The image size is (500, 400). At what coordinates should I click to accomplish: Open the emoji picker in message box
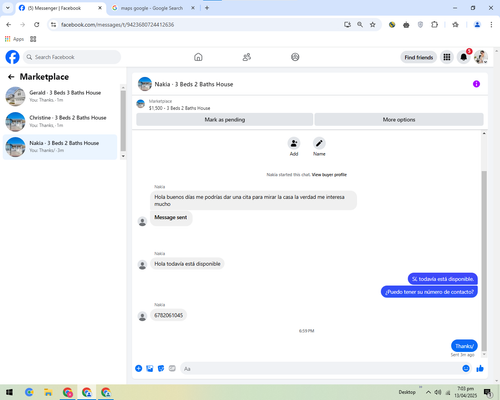coord(466,368)
